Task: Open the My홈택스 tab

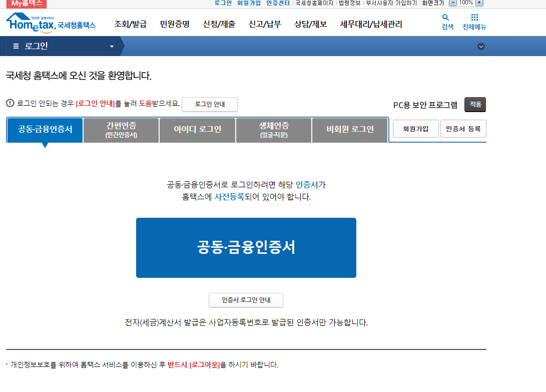Action: point(27,4)
